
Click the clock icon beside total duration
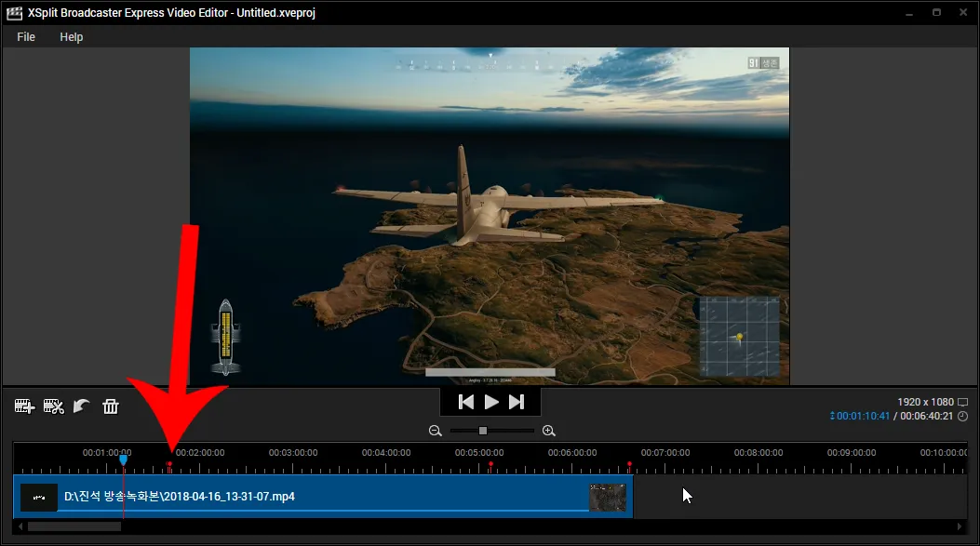point(963,416)
